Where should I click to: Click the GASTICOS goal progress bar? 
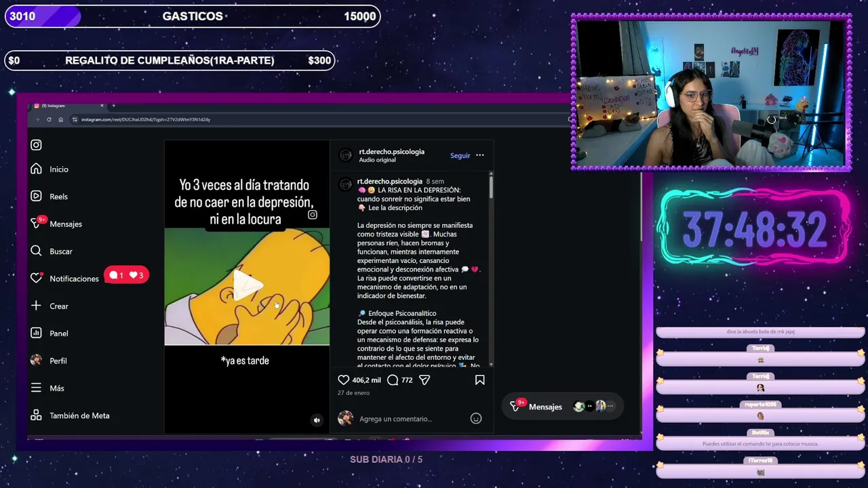click(x=193, y=16)
